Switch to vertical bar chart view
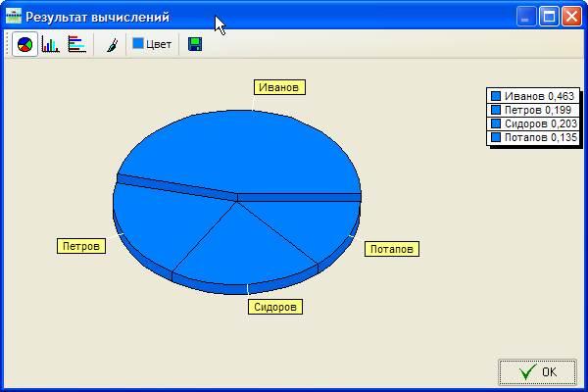Viewport: 588px width, 392px height. click(51, 44)
